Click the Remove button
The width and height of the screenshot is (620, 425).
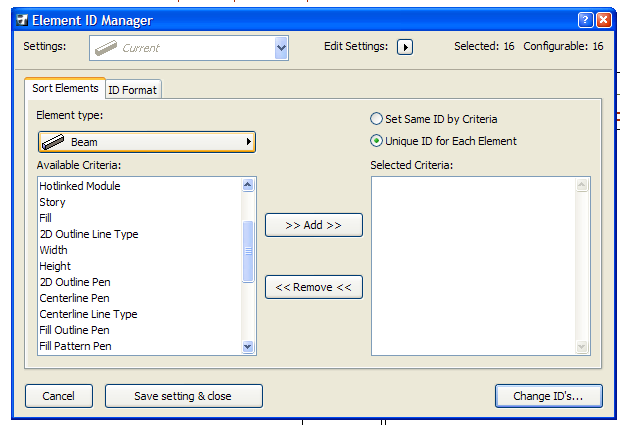(x=313, y=287)
